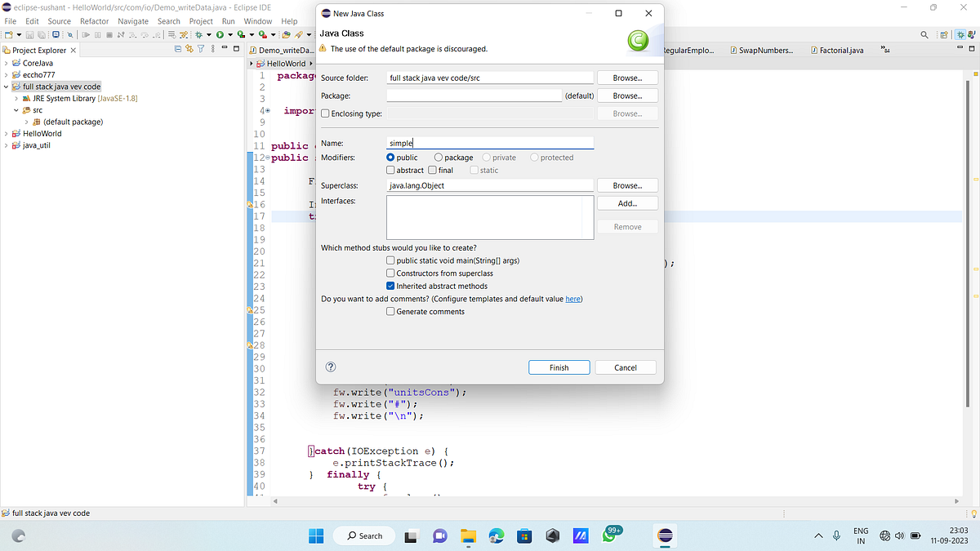
Task: Collapse the full stack java vev code project
Action: 7,87
